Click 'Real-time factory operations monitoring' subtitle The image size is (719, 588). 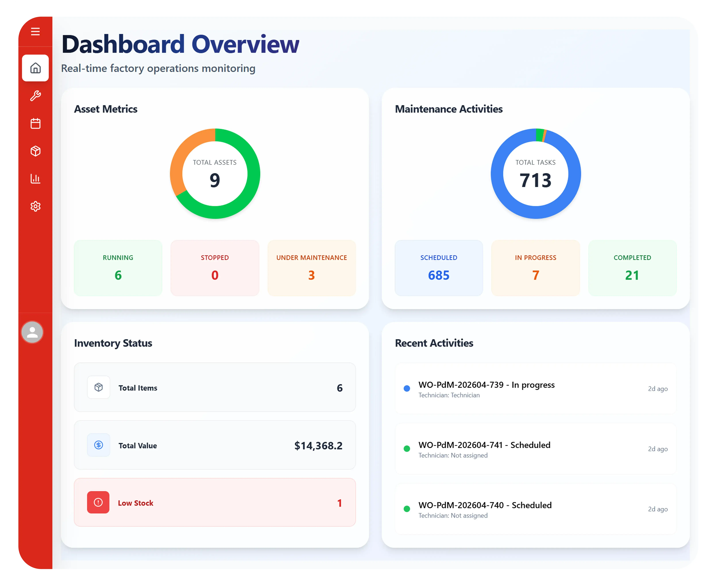(158, 68)
